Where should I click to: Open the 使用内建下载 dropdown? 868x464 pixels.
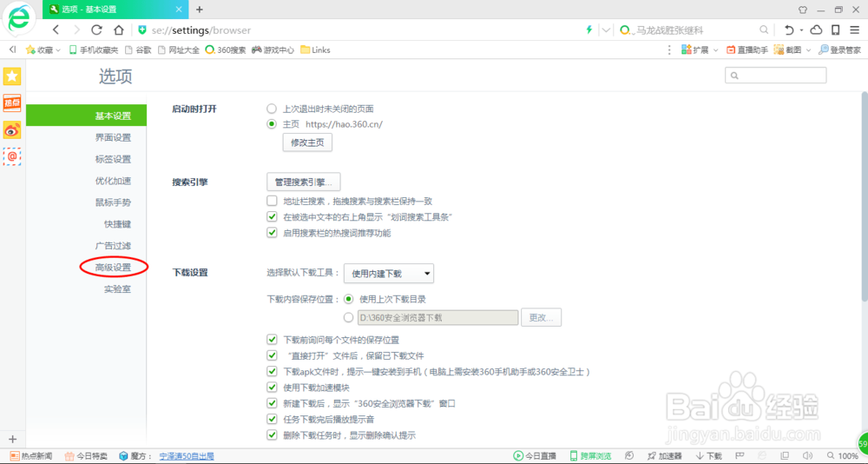389,274
